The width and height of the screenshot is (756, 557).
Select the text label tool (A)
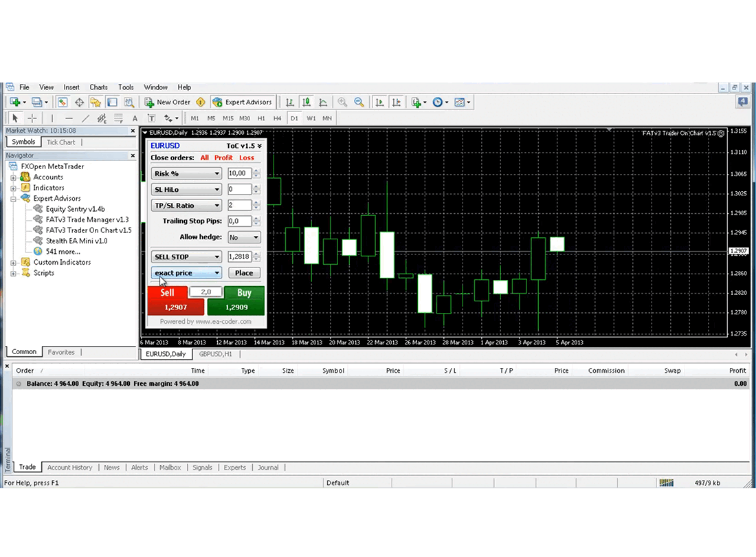coord(135,118)
